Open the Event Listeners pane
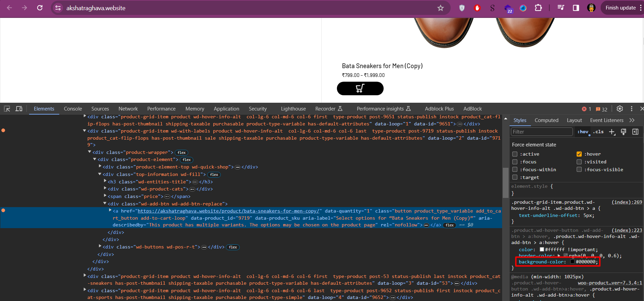 click(606, 120)
